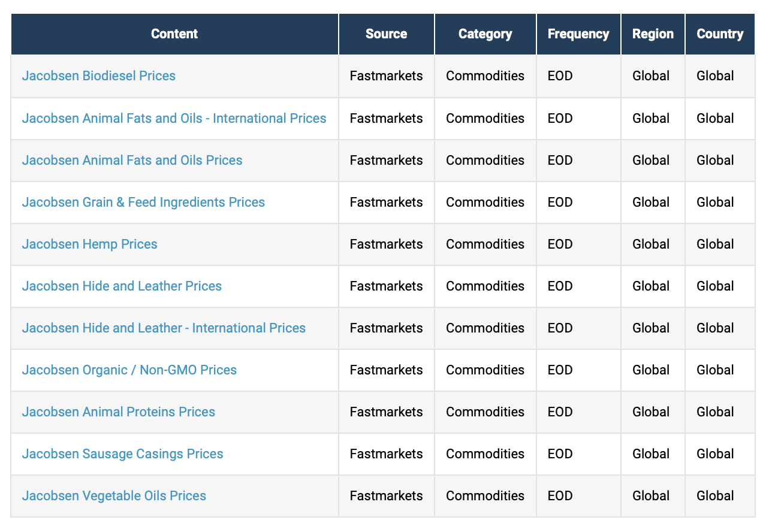This screenshot has width=766, height=532.
Task: Click Jacobsen Animal Fats and Oils Prices link
Action: [132, 160]
